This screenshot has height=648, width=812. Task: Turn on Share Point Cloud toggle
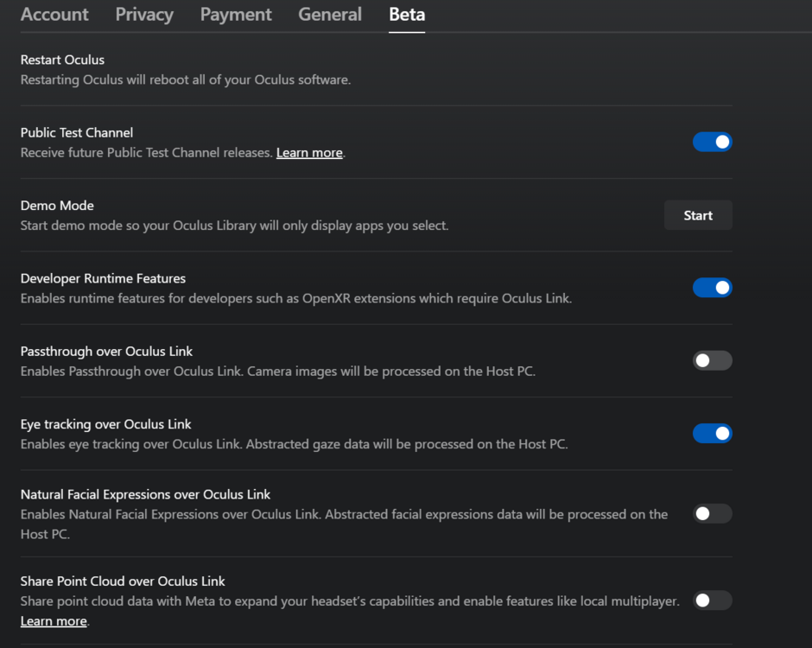(713, 600)
